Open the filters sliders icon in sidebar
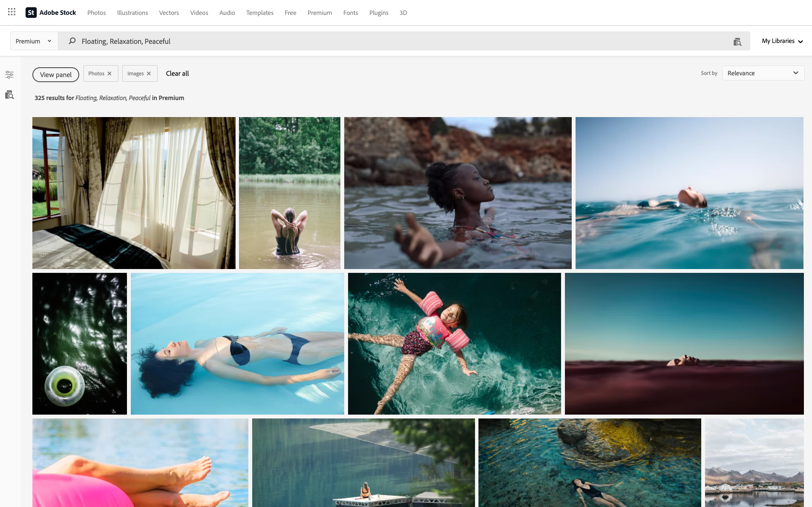The height and width of the screenshot is (507, 812). click(9, 75)
